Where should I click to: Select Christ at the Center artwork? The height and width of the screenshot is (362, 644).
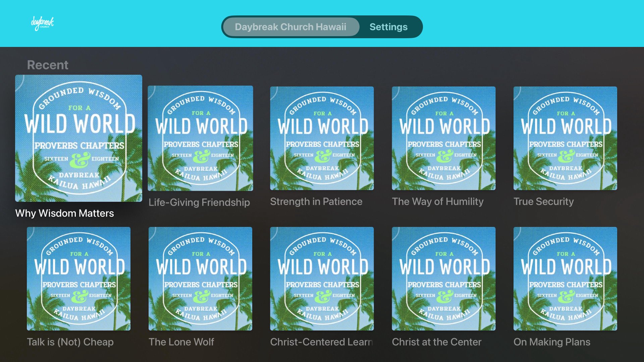[x=443, y=279]
